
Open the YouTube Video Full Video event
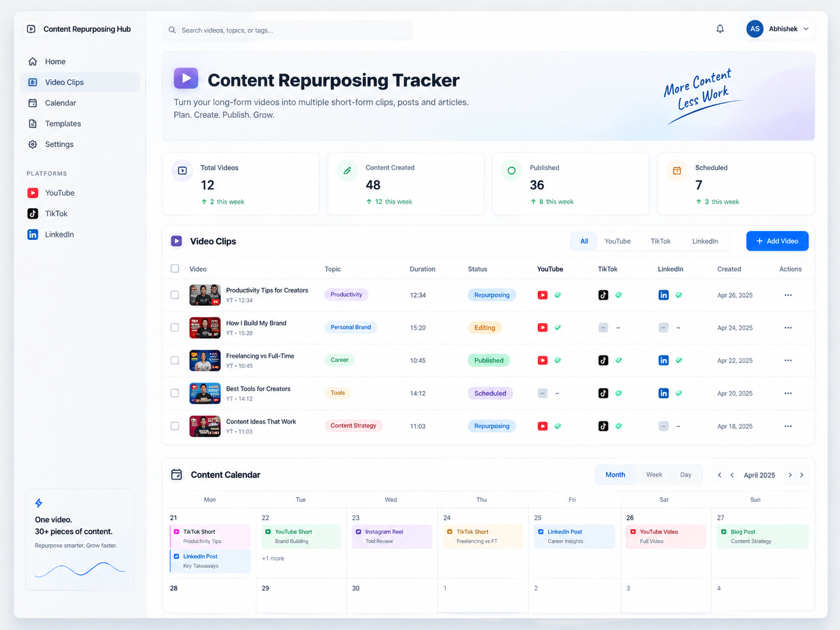coord(666,537)
